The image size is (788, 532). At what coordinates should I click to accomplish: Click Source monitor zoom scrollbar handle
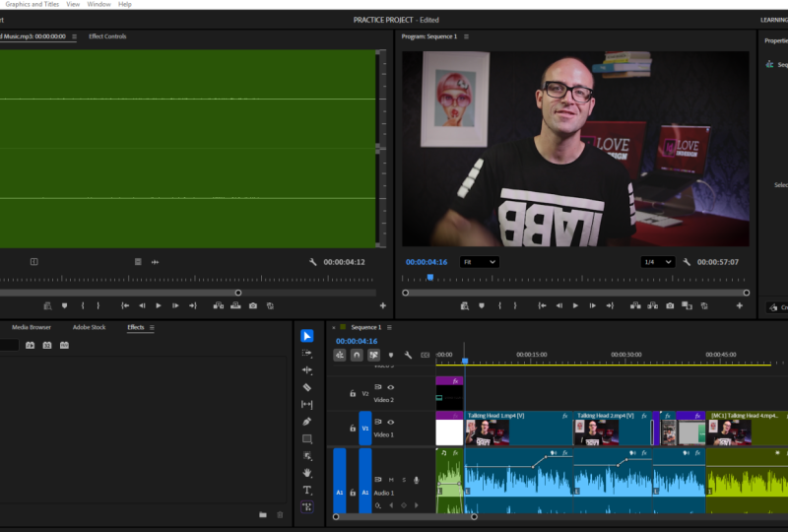tap(238, 293)
